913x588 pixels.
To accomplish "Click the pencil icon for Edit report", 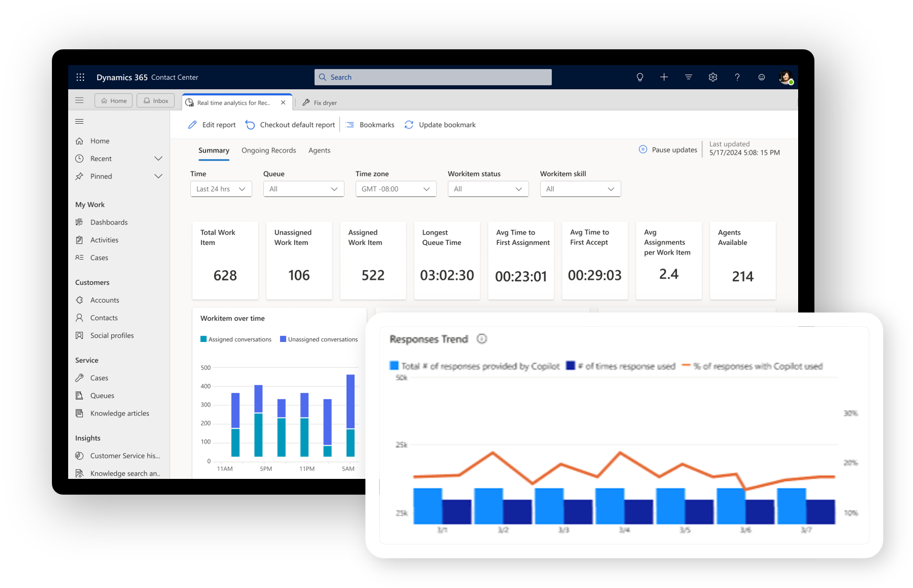I will coord(192,125).
